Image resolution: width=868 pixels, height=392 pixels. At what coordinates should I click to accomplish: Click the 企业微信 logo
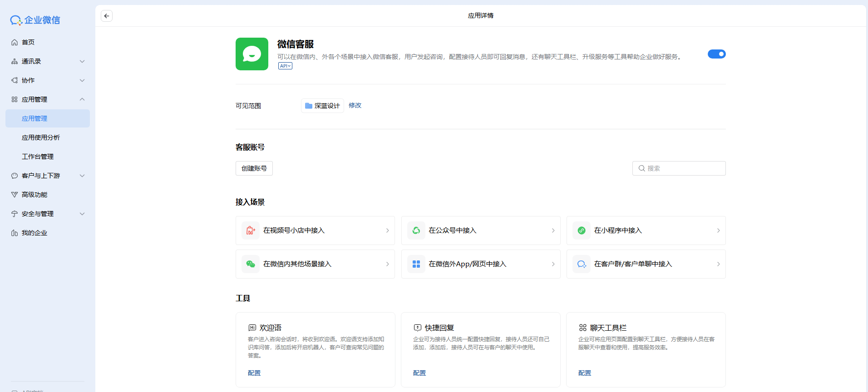(x=35, y=20)
